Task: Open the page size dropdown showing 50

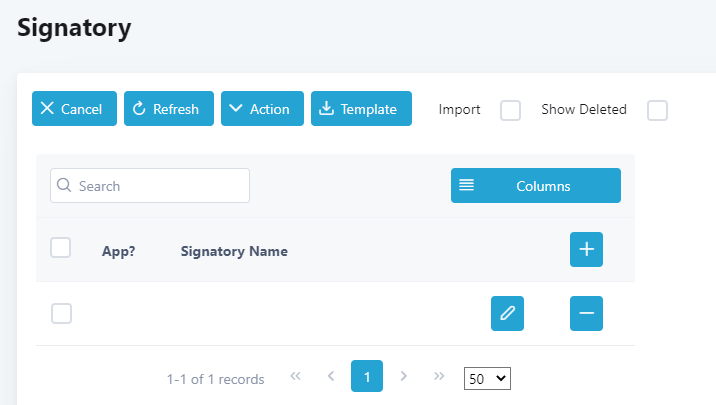Action: click(487, 379)
